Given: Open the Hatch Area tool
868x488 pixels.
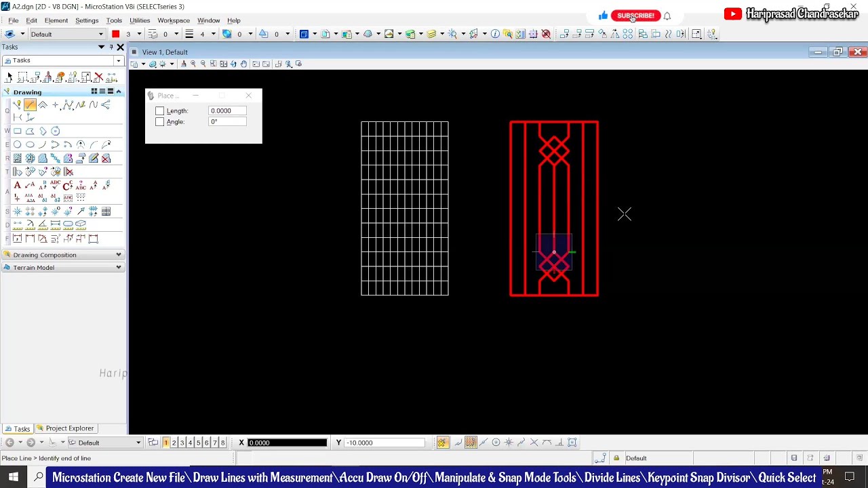Looking at the screenshot, I should [x=18, y=158].
